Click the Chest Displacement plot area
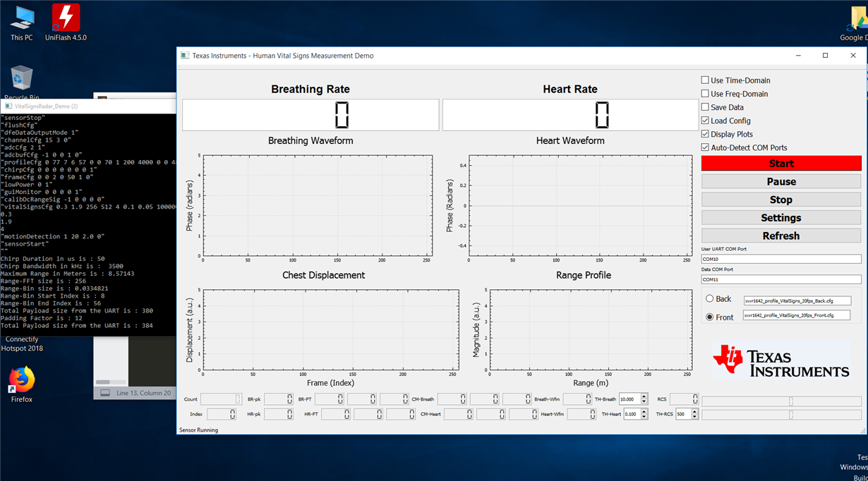Screen dimensions: 868x481 331,329
